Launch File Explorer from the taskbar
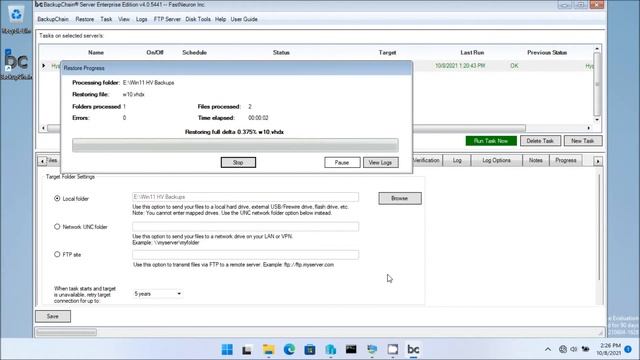 [x=269, y=349]
